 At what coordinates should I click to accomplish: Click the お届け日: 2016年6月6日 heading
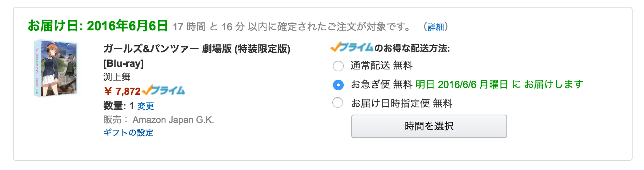98,26
